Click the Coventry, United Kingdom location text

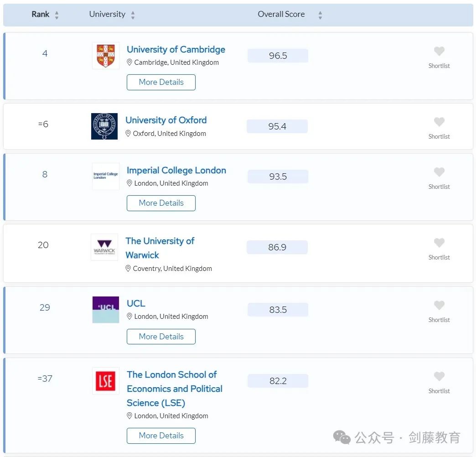[x=172, y=269]
